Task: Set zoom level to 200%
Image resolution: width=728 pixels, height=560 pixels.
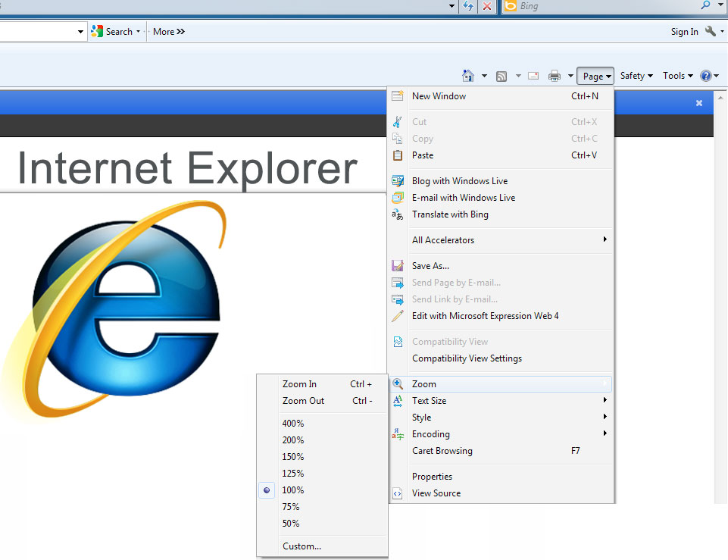Action: [x=322, y=440]
